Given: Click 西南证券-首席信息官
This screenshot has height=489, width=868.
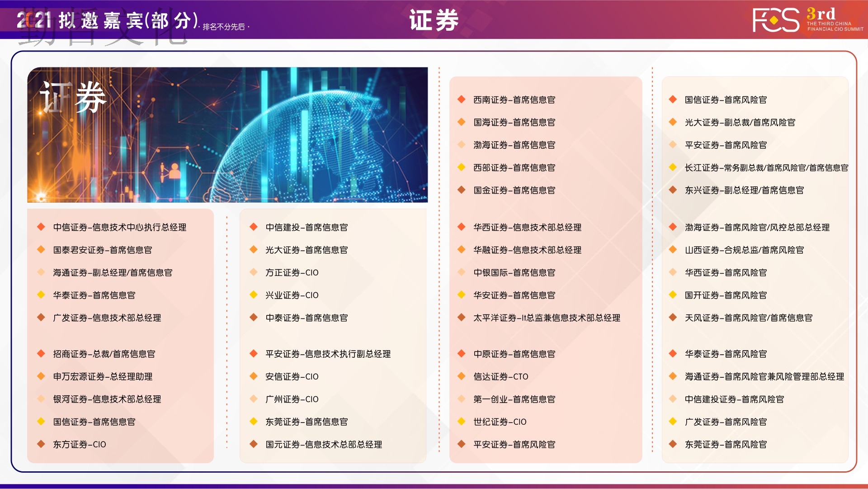Looking at the screenshot, I should (x=514, y=100).
